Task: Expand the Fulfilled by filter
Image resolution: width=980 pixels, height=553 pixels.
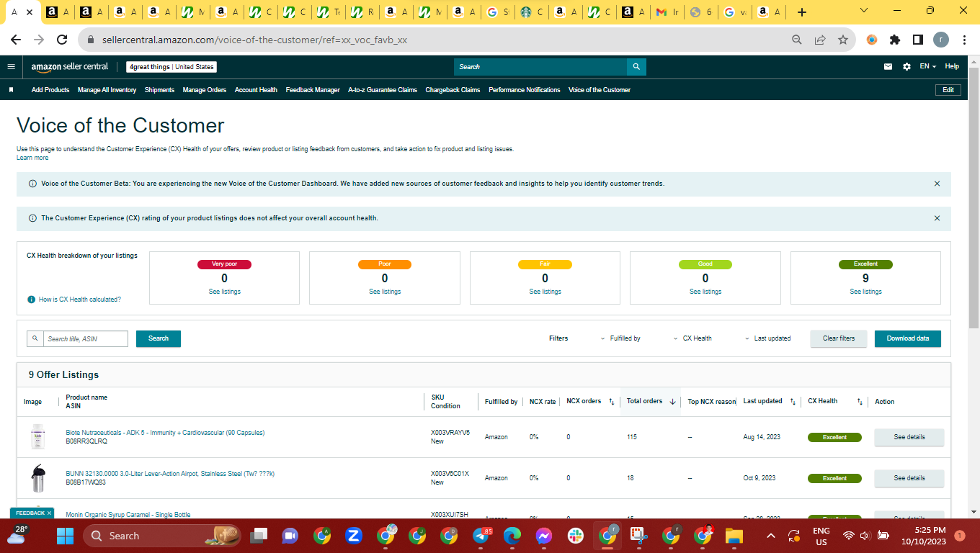Action: pos(620,338)
